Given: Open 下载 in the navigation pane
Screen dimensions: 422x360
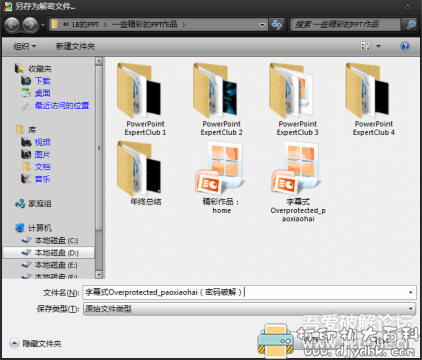Looking at the screenshot, I should [43, 81].
